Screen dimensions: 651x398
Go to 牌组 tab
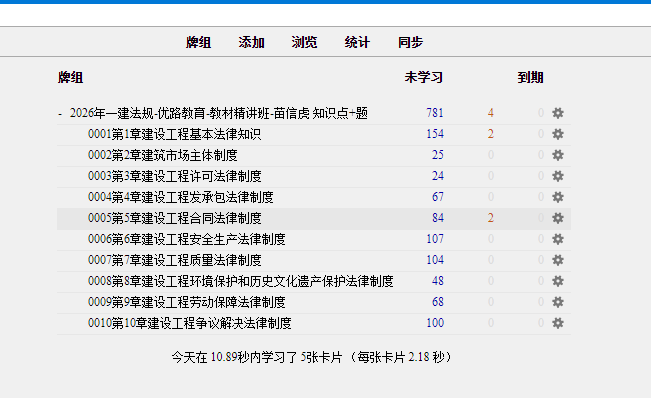point(198,42)
